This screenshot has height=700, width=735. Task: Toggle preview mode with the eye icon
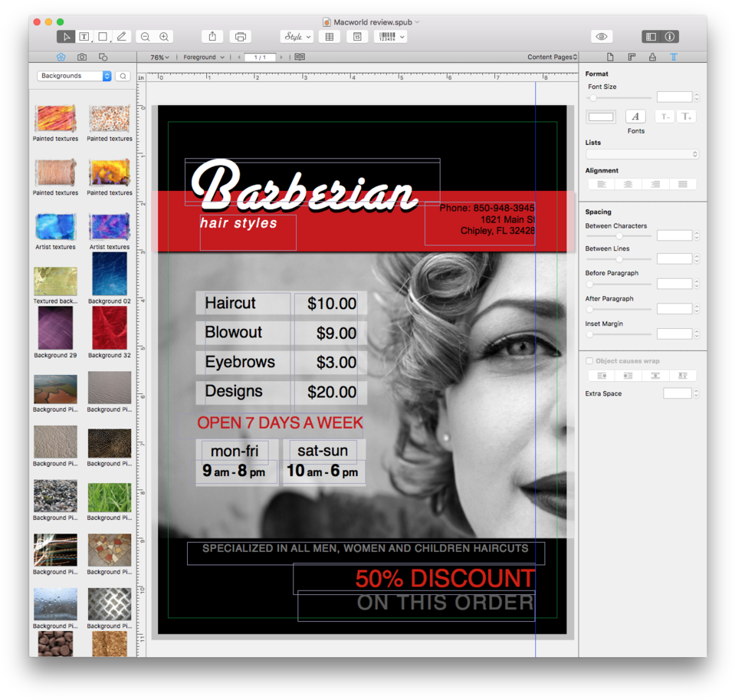coord(602,37)
